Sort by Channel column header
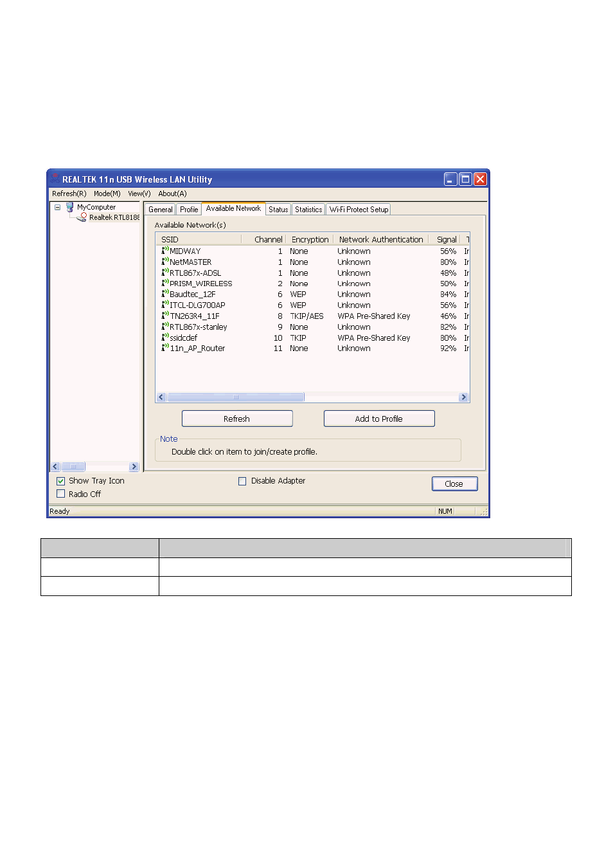The width and height of the screenshot is (613, 868). [x=264, y=239]
